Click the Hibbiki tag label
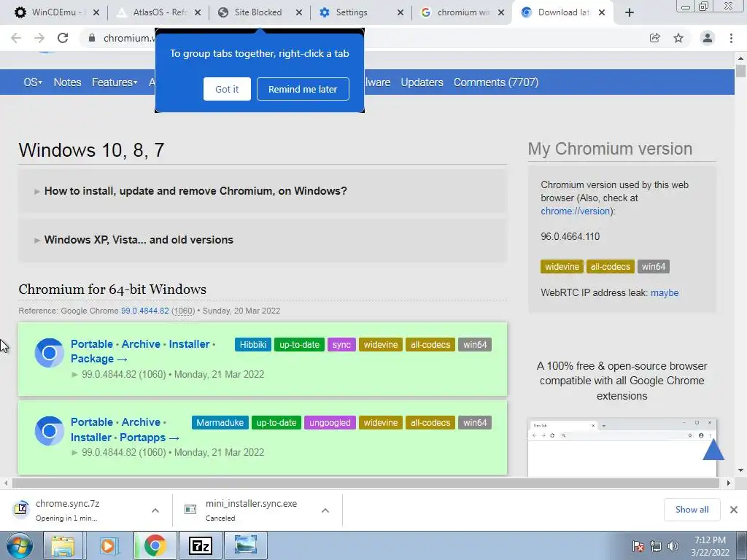 (x=253, y=345)
